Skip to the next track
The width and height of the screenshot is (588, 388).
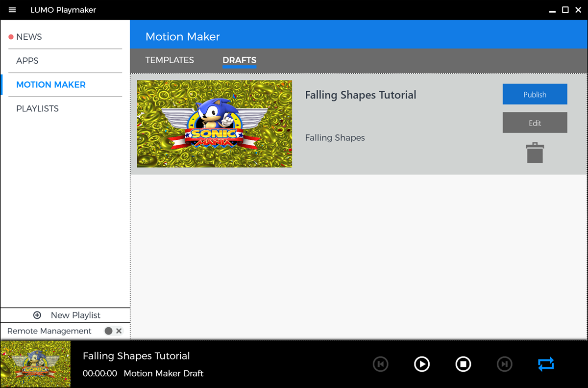pyautogui.click(x=504, y=364)
